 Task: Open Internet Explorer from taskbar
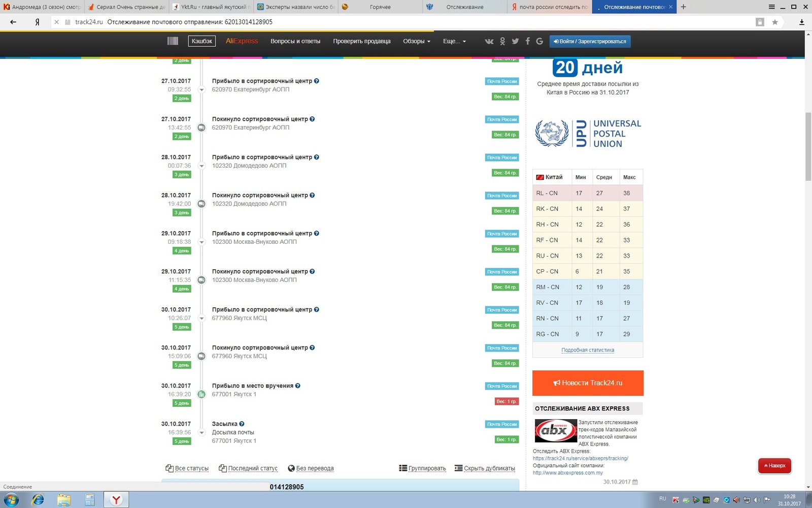pos(38,500)
